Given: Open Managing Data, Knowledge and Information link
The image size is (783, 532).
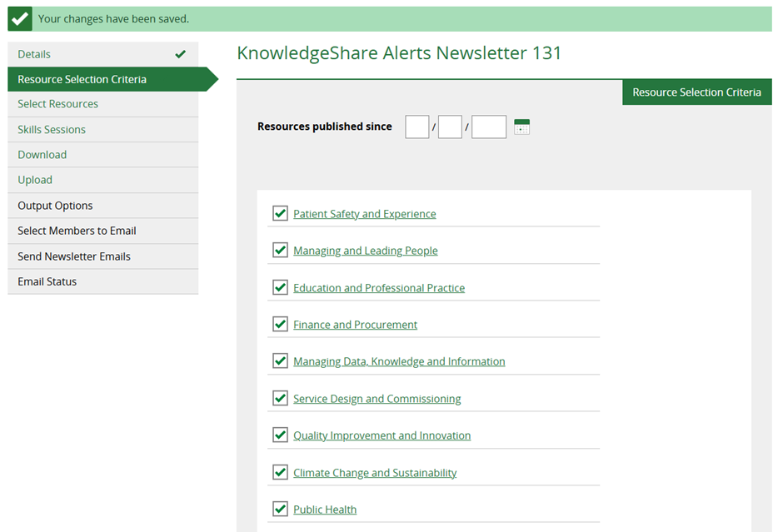Looking at the screenshot, I should tap(399, 362).
